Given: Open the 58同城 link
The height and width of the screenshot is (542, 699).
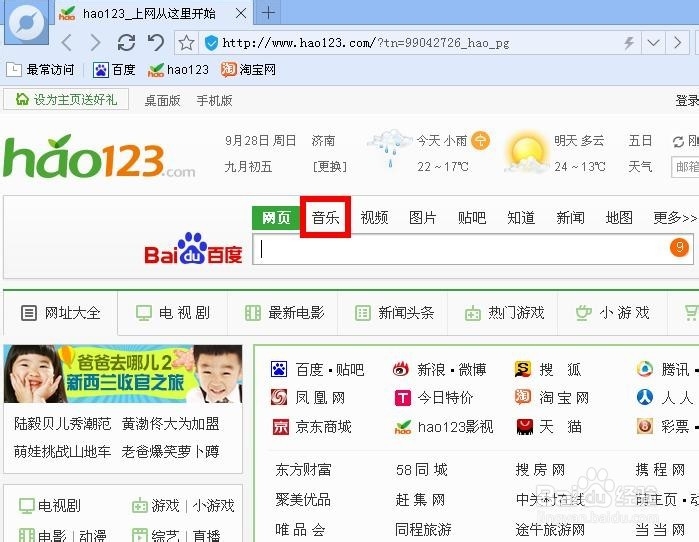Looking at the screenshot, I should coord(421,470).
